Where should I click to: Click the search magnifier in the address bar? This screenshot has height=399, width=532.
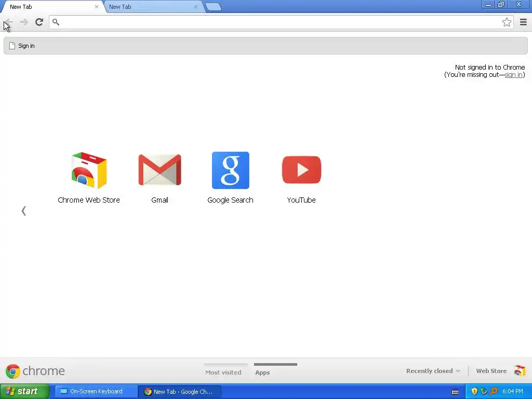56,22
